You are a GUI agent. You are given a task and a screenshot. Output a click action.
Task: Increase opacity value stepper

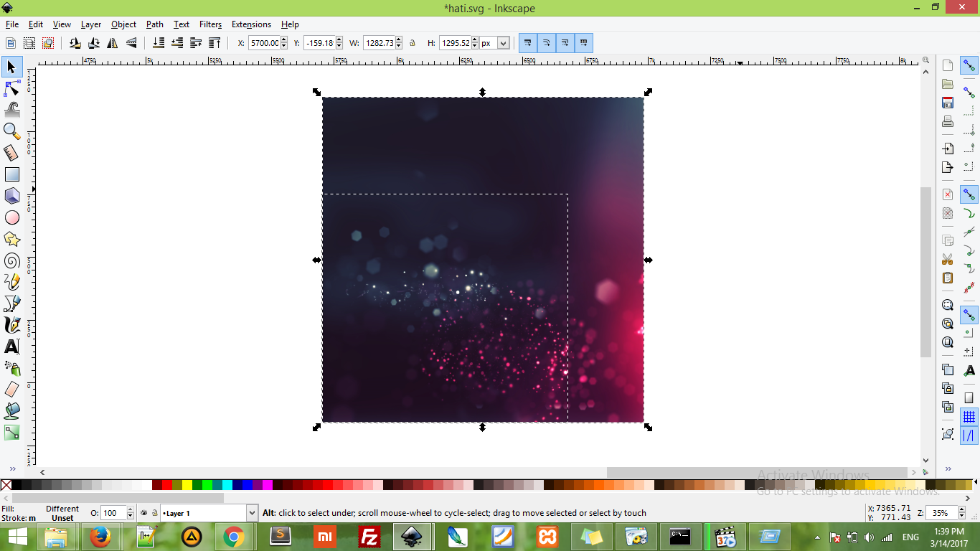click(130, 510)
